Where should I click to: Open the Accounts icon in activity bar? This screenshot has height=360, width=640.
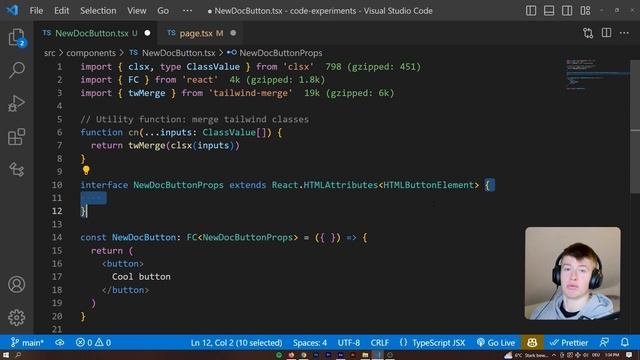pyautogui.click(x=16, y=284)
